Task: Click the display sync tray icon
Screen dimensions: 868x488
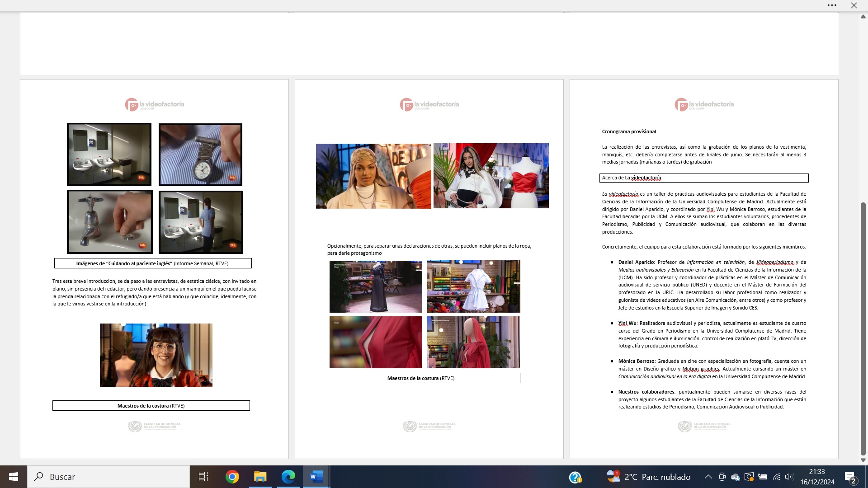Action: [749, 477]
